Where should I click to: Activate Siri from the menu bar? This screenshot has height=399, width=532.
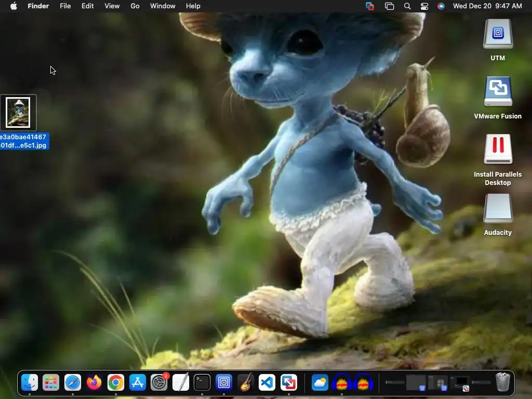pos(441,6)
